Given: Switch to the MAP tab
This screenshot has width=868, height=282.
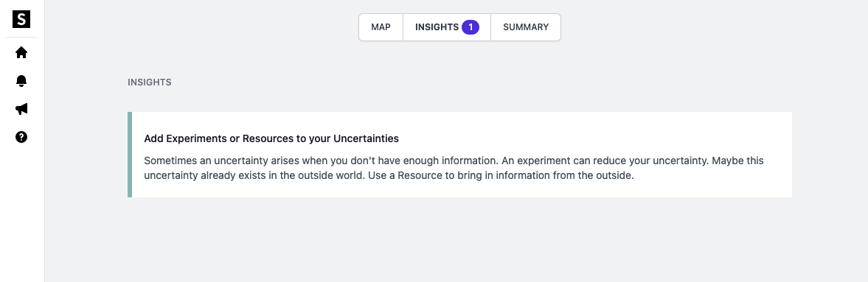Looking at the screenshot, I should click(381, 27).
